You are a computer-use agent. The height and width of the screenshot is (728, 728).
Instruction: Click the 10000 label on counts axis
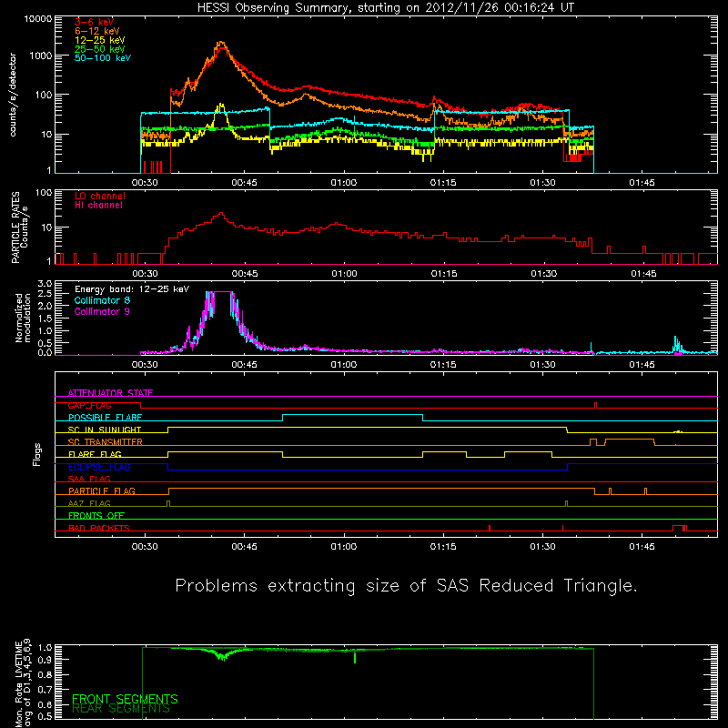click(38, 18)
